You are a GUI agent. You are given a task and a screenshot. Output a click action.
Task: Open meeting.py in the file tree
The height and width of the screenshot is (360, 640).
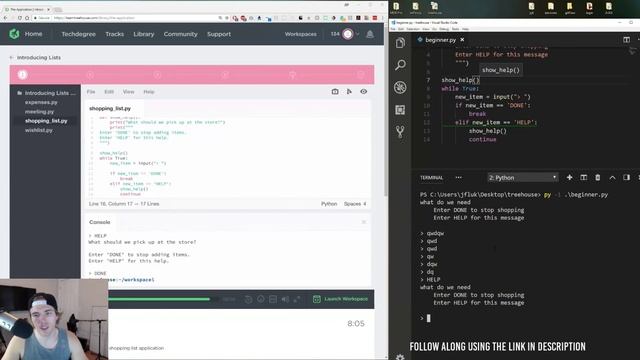pos(39,111)
